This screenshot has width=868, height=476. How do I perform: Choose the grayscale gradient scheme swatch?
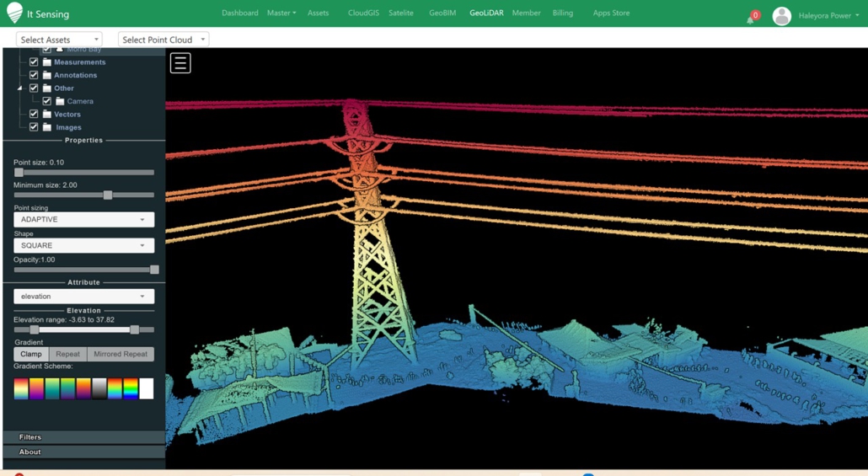click(99, 388)
